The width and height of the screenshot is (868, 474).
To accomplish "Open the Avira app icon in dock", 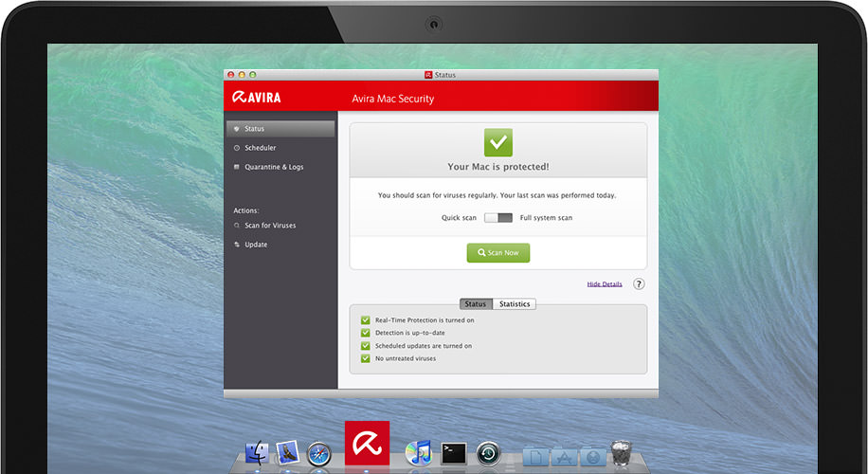I will coord(367,443).
